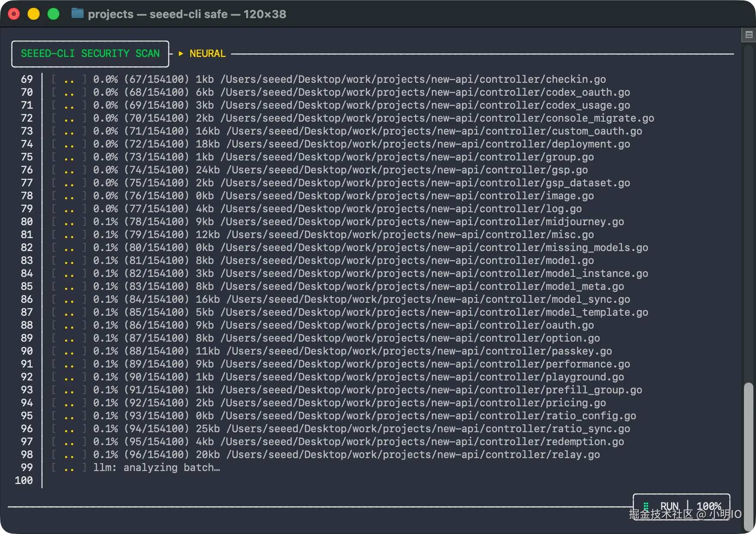Click the SEEED-CLI SECURITY SCAN header box
The width and height of the screenshot is (756, 534).
click(x=90, y=54)
